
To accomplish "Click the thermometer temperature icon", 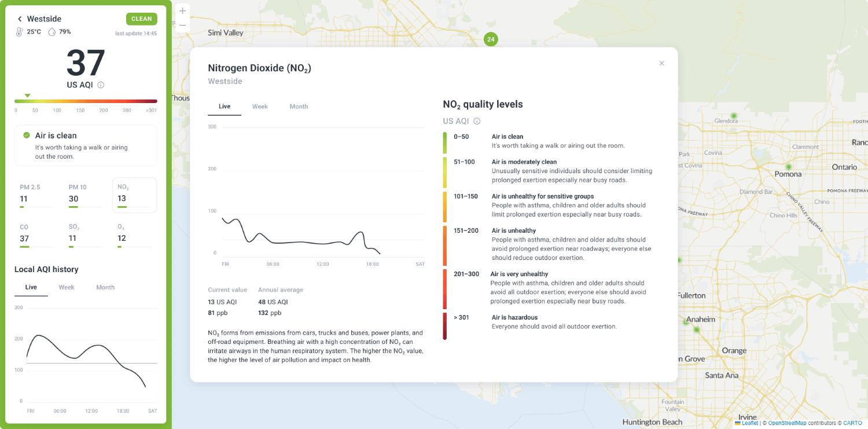I will [19, 32].
